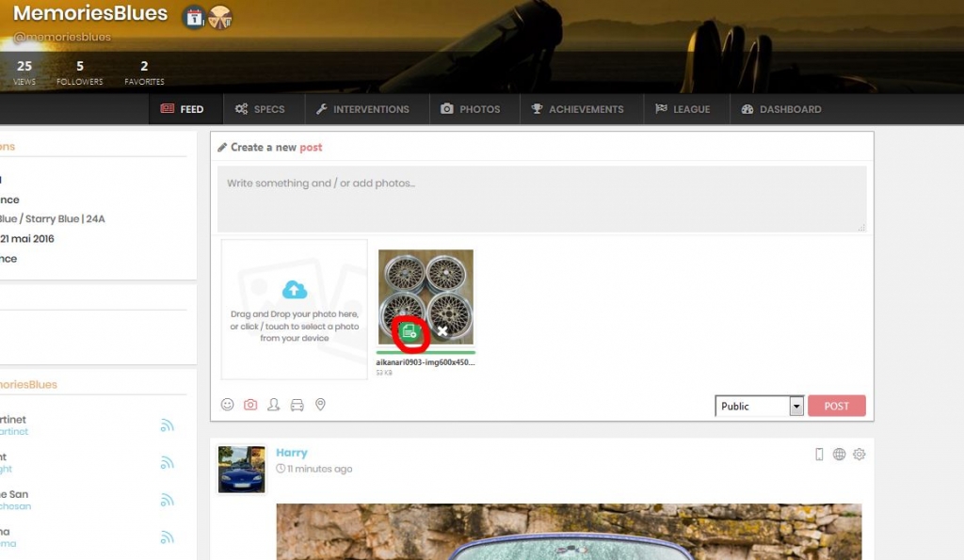The height and width of the screenshot is (560, 964).
Task: Open the Public visibility dropdown
Action: click(x=760, y=406)
